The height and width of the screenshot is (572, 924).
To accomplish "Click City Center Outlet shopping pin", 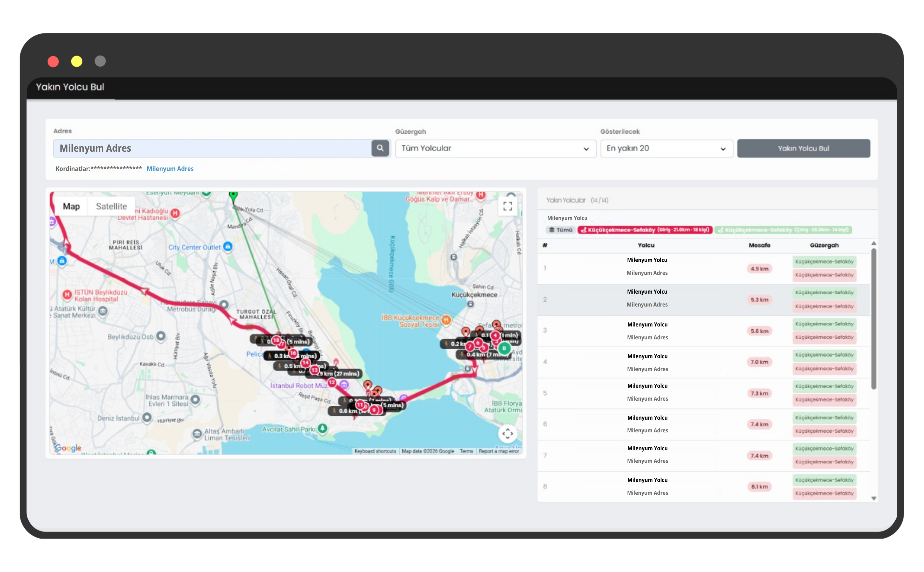I will tap(228, 246).
